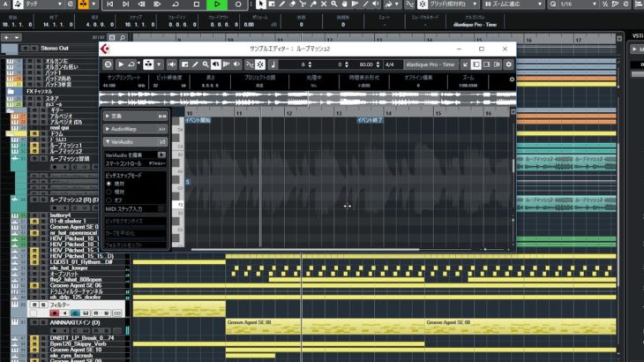Toggle the Cycle loop button in main transport
The image size is (644, 362).
tap(176, 4)
